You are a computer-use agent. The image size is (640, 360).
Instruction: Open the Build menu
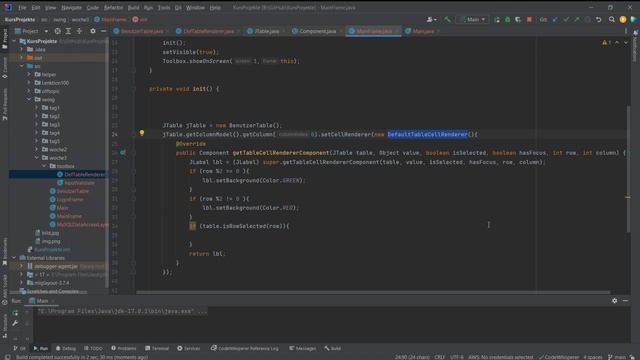click(x=133, y=7)
